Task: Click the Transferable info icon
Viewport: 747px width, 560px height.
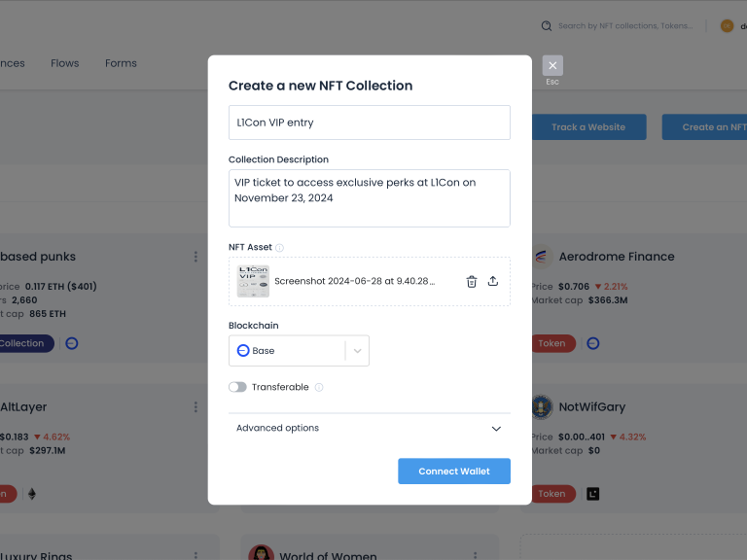Action: point(319,387)
